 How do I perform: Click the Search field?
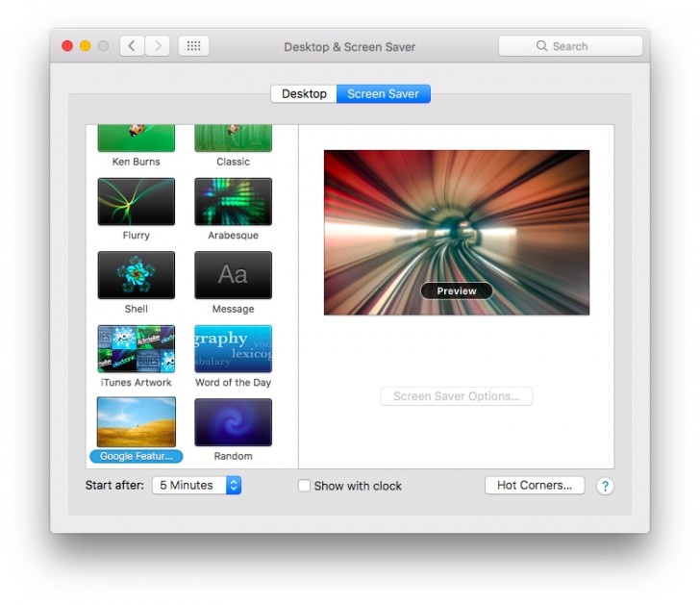(570, 46)
